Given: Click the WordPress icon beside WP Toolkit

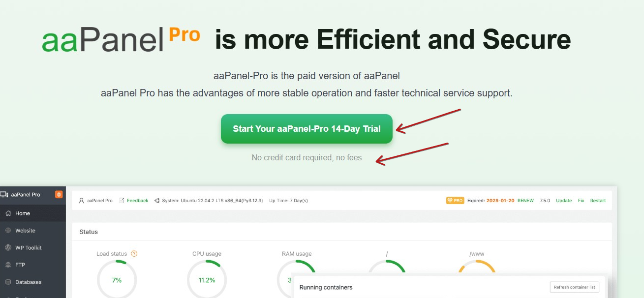Looking at the screenshot, I should click(8, 248).
